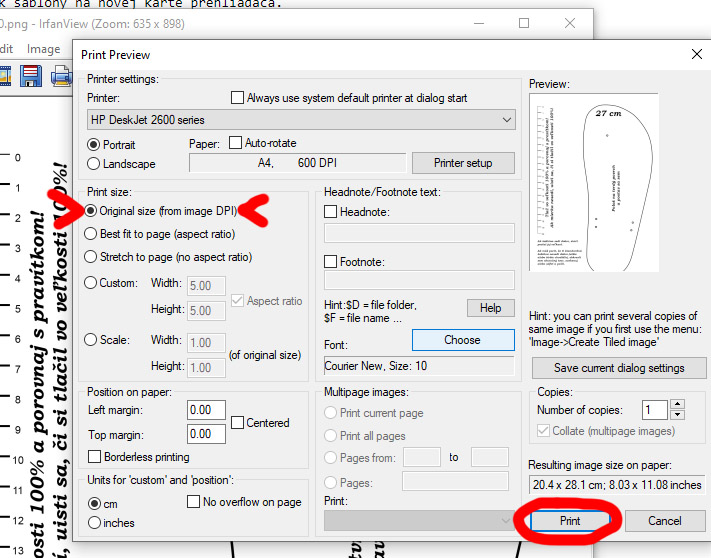Enable Always use system default printer
Screen dimensions: 711x558
coord(237,98)
